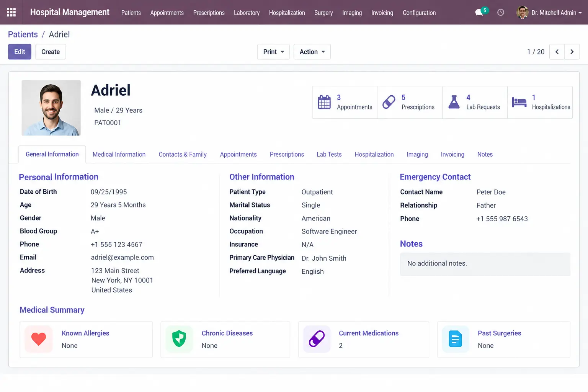Viewport: 588px width, 392px height.
Task: Switch to Lab Tests tab
Action: 329,154
